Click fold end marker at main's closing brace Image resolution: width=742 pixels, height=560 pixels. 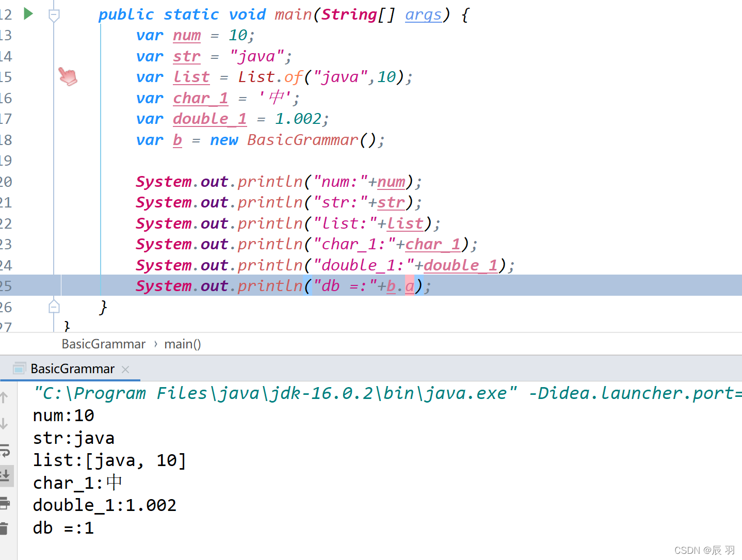click(x=54, y=307)
